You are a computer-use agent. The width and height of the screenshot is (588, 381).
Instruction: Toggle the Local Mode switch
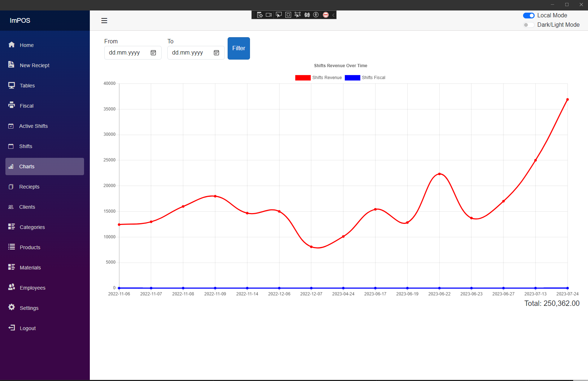(528, 15)
